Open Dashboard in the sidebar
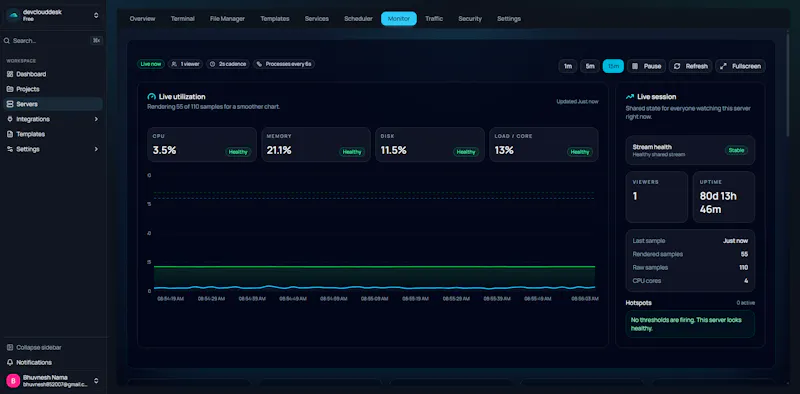The height and width of the screenshot is (394, 800). point(53,74)
